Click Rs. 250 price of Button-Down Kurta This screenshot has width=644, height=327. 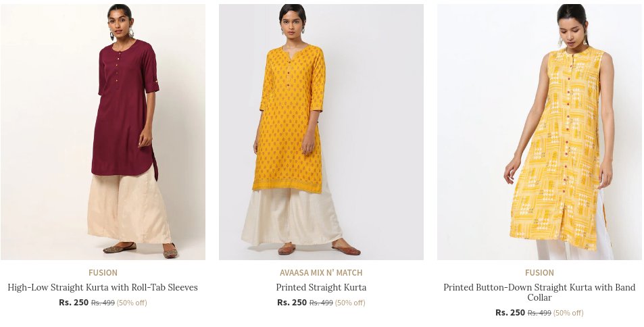click(x=510, y=313)
